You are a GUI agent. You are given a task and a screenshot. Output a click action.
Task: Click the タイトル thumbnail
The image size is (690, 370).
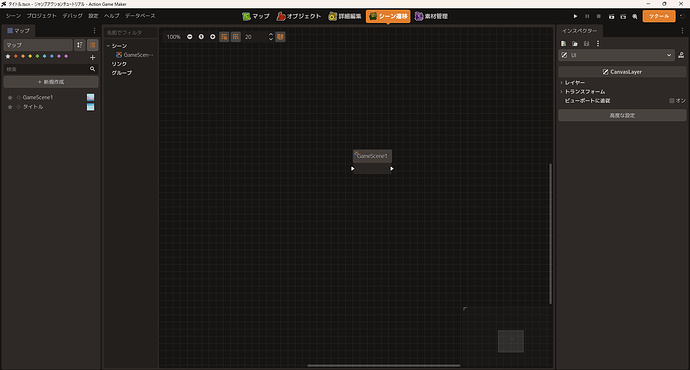click(x=90, y=107)
